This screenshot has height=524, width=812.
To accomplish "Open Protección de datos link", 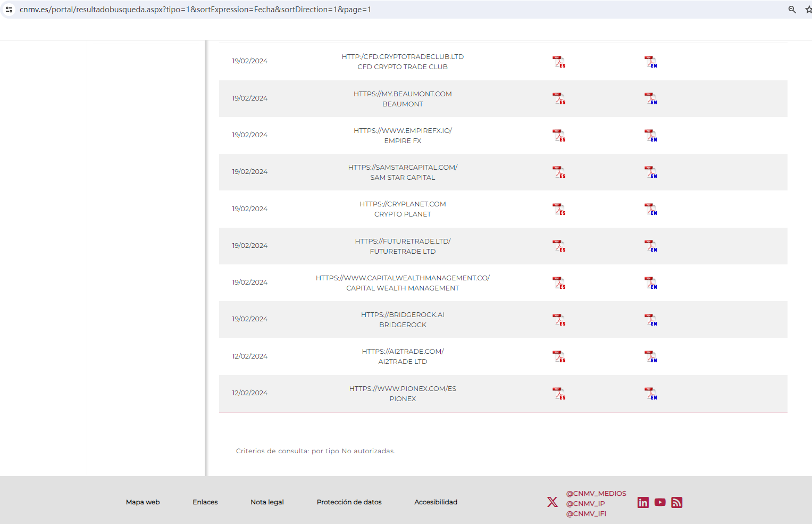I will 349,502.
